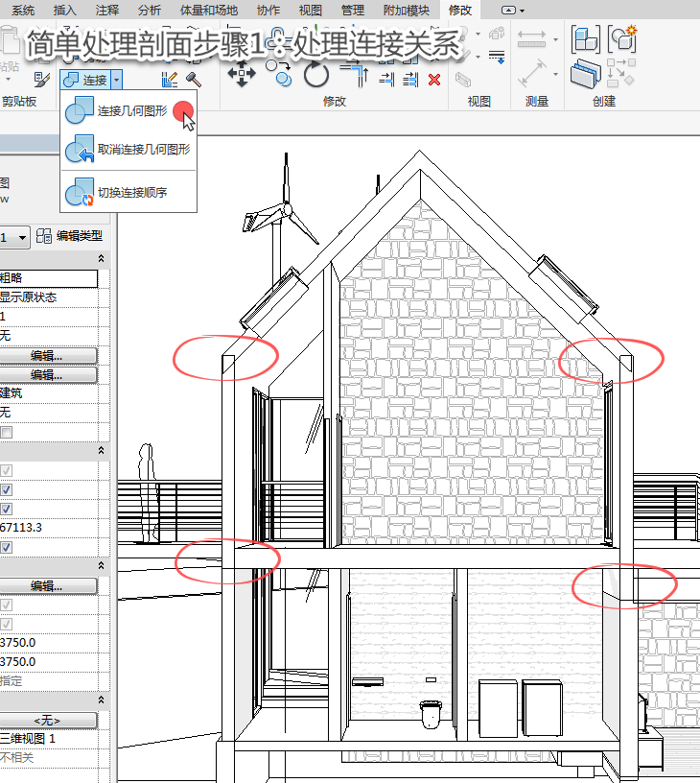700x783 pixels.
Task: Toggle the checkbox directly above 67113.3
Action: pos(6,509)
